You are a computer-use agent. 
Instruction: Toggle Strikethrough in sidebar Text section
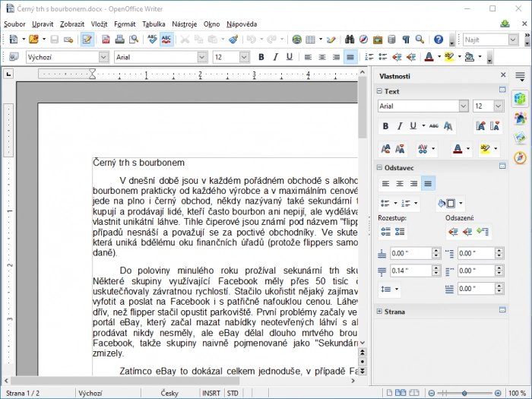point(434,126)
